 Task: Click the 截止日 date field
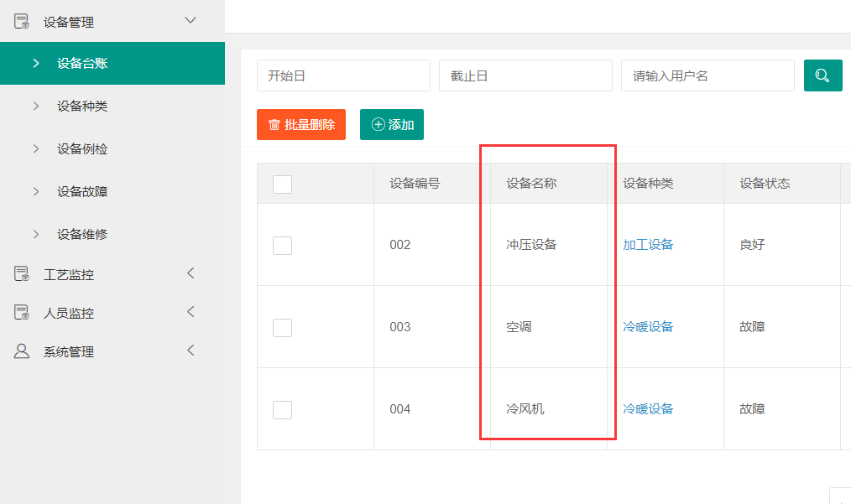[x=525, y=75]
